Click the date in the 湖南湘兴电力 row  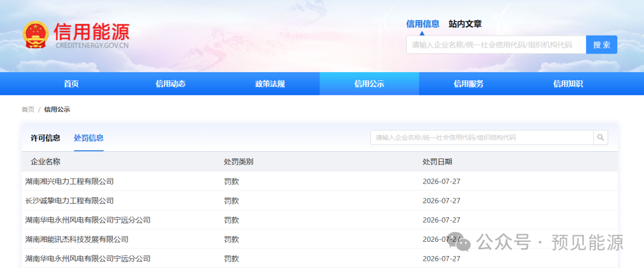pos(441,182)
